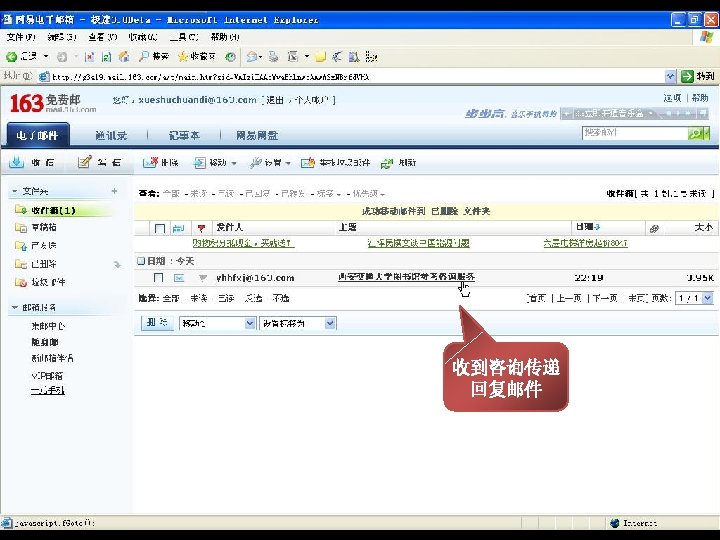The width and height of the screenshot is (720, 540).
Task: Click the IE Back arrow icon
Action: 11,56
